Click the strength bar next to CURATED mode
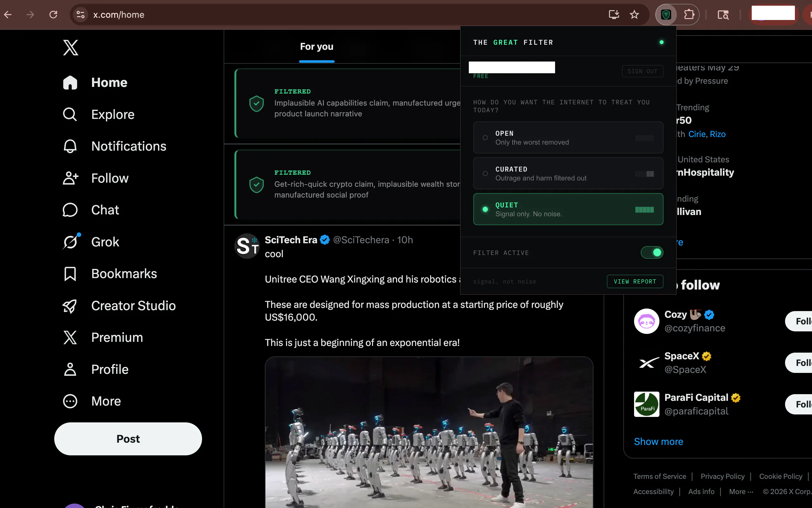Image resolution: width=812 pixels, height=508 pixels. (x=644, y=174)
